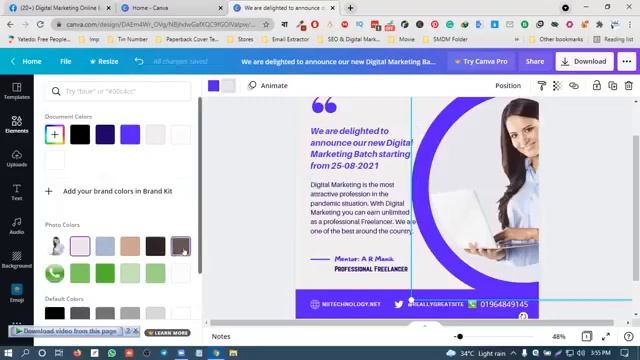Click the 48% zoom level value

(559, 336)
